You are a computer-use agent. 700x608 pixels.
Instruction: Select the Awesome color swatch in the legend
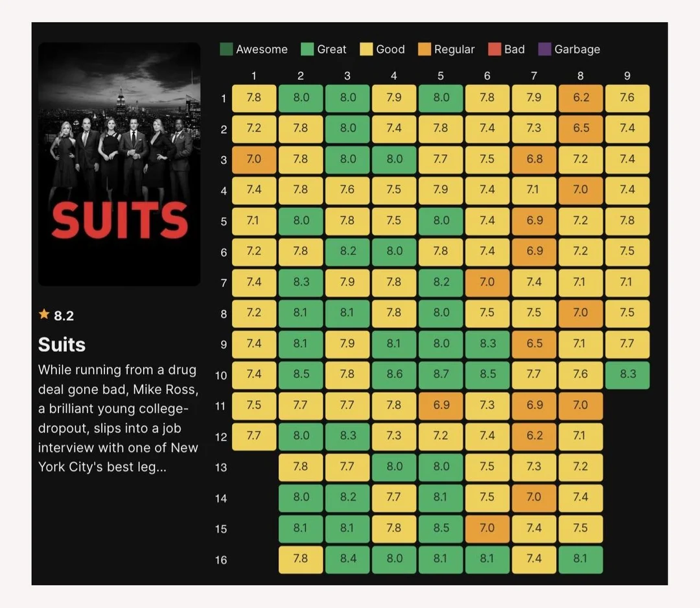tap(226, 49)
